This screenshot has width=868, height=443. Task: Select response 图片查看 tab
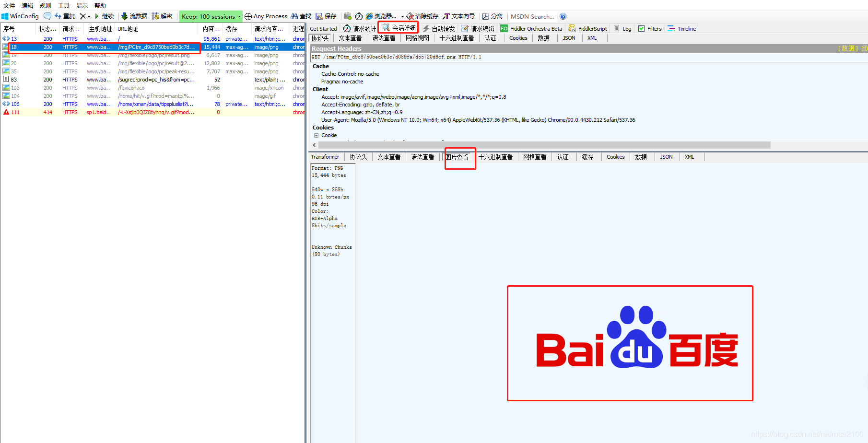pyautogui.click(x=457, y=157)
